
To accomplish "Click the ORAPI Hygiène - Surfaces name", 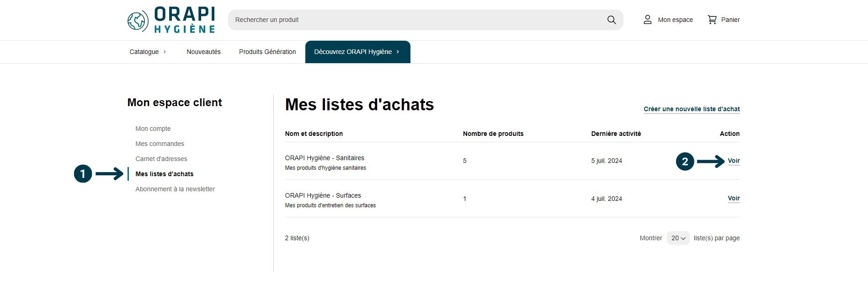I will pyautogui.click(x=323, y=195).
